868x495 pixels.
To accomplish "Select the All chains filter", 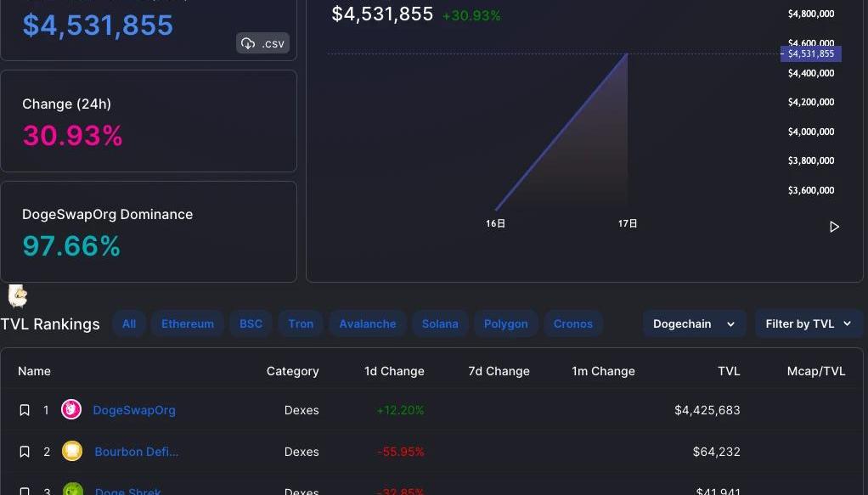I will click(129, 323).
